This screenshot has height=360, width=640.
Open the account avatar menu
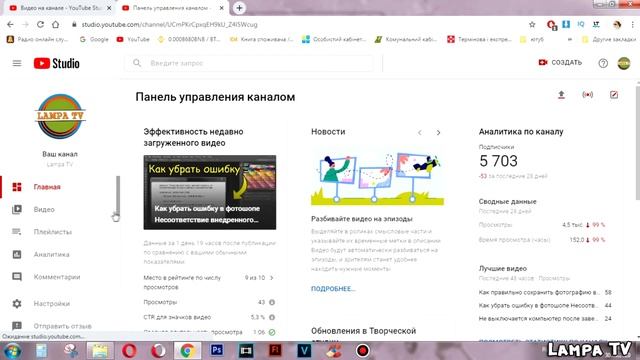pos(624,63)
